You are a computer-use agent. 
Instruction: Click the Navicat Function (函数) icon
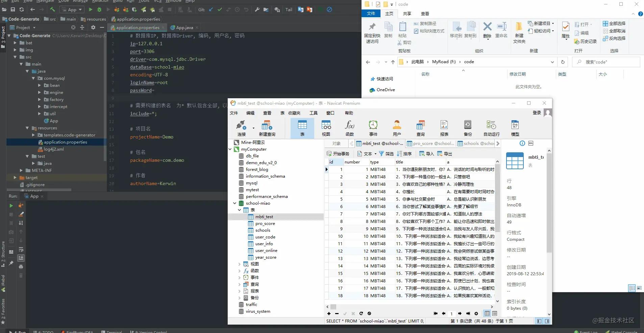(350, 128)
